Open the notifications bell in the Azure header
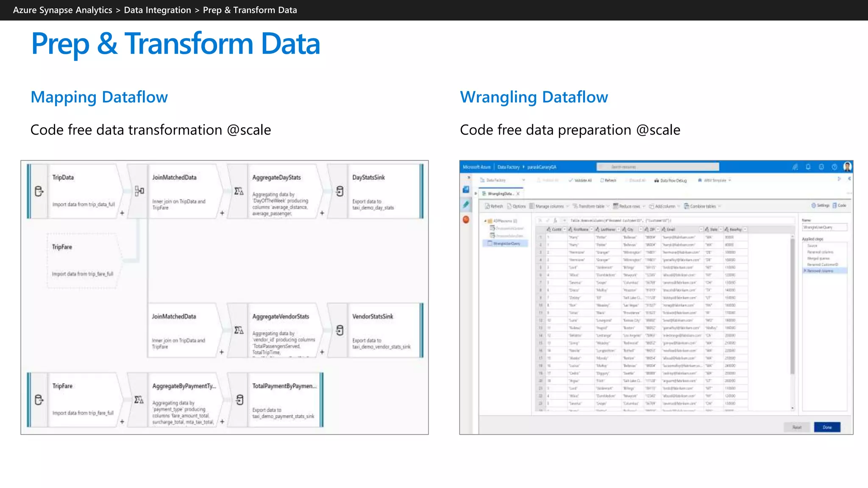Image resolution: width=868 pixels, height=488 pixels. [808, 167]
